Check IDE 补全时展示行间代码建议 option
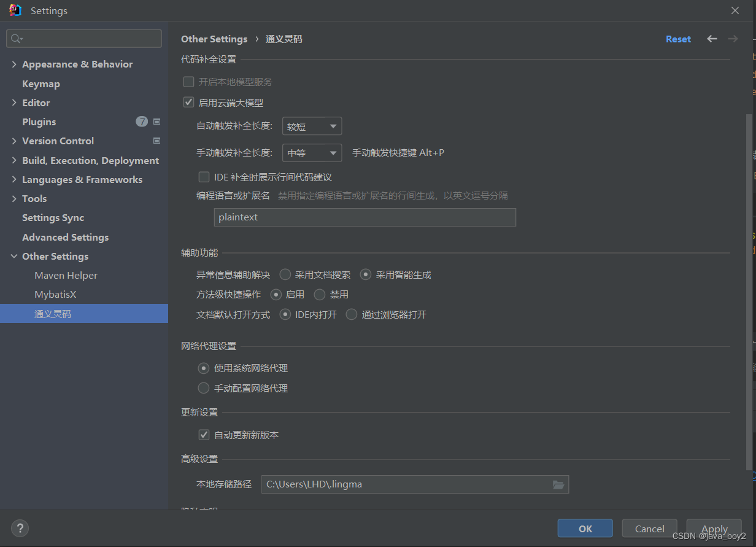 pyautogui.click(x=204, y=177)
